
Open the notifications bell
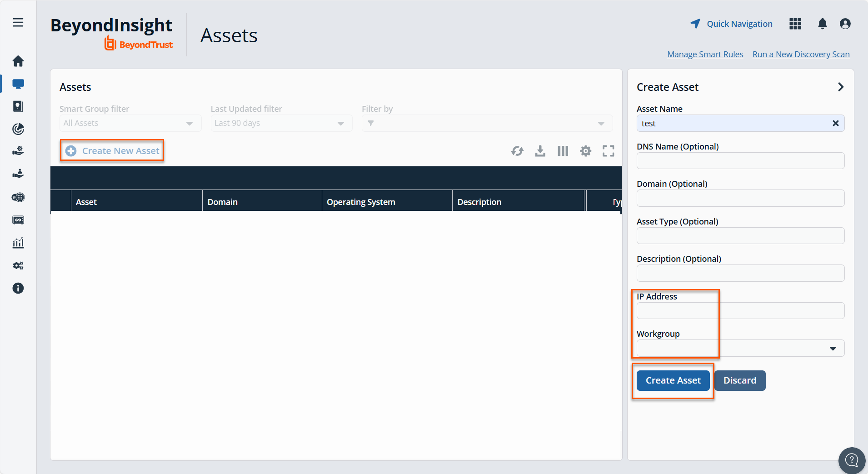822,24
